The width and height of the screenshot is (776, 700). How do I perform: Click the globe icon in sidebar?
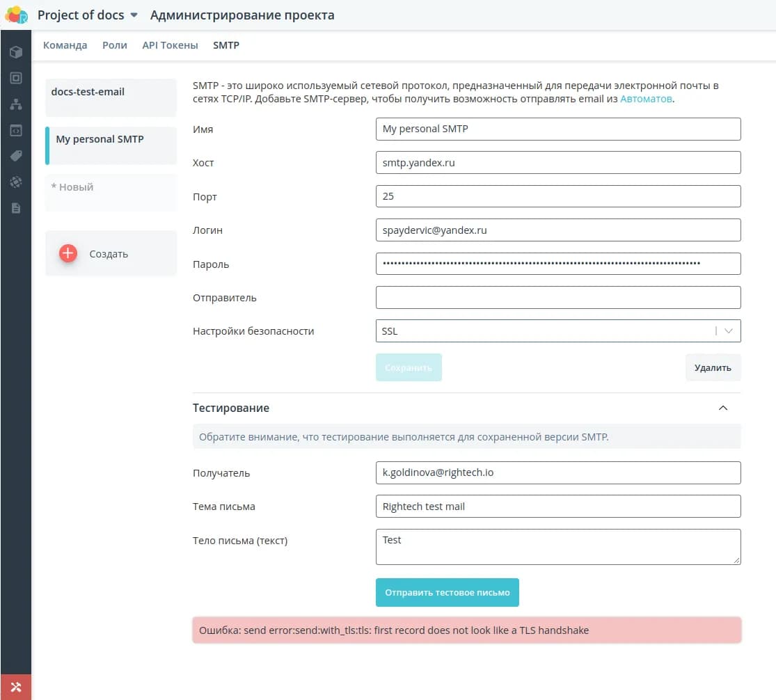[15, 182]
